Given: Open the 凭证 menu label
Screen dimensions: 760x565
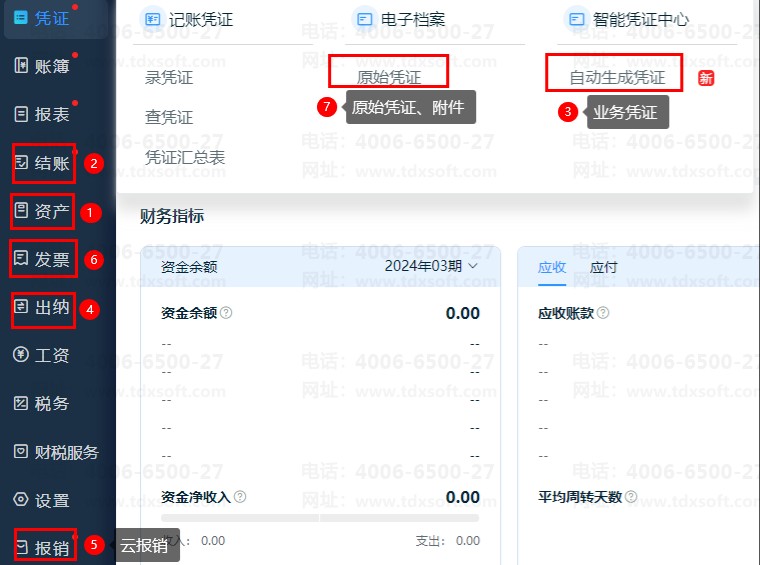Looking at the screenshot, I should pyautogui.click(x=52, y=18).
